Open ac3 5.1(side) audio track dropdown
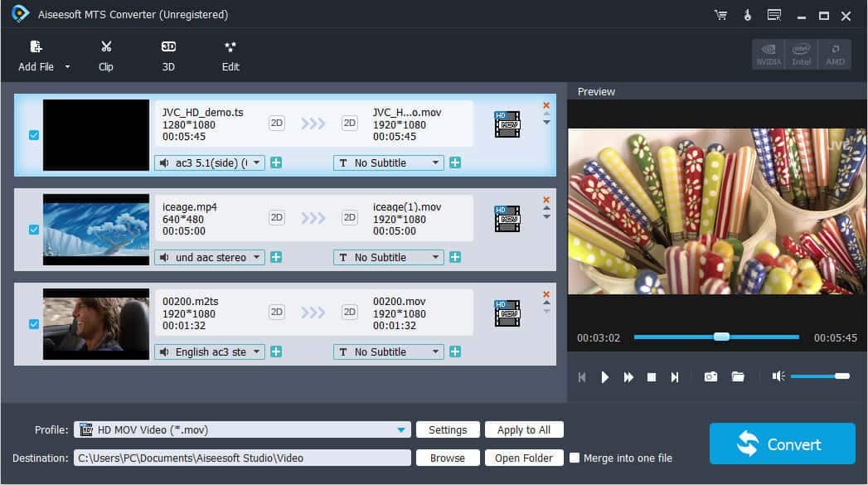This screenshot has width=868, height=485. [210, 162]
